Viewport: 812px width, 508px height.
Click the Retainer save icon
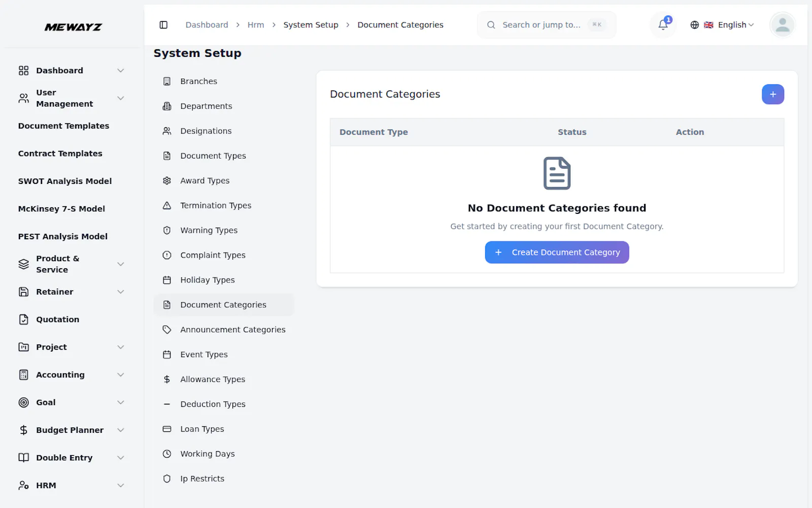[24, 292]
